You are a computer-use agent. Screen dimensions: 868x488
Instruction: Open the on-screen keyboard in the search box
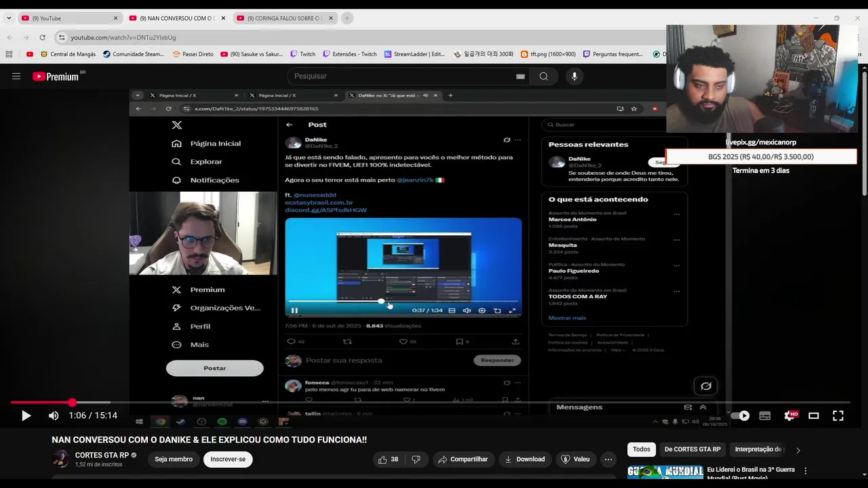point(520,77)
